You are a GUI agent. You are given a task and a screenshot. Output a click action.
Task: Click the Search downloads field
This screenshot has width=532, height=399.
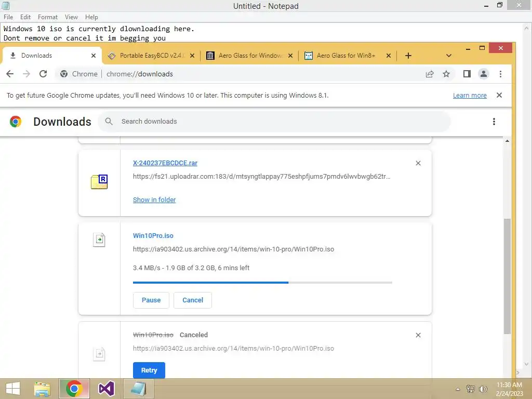pyautogui.click(x=274, y=122)
